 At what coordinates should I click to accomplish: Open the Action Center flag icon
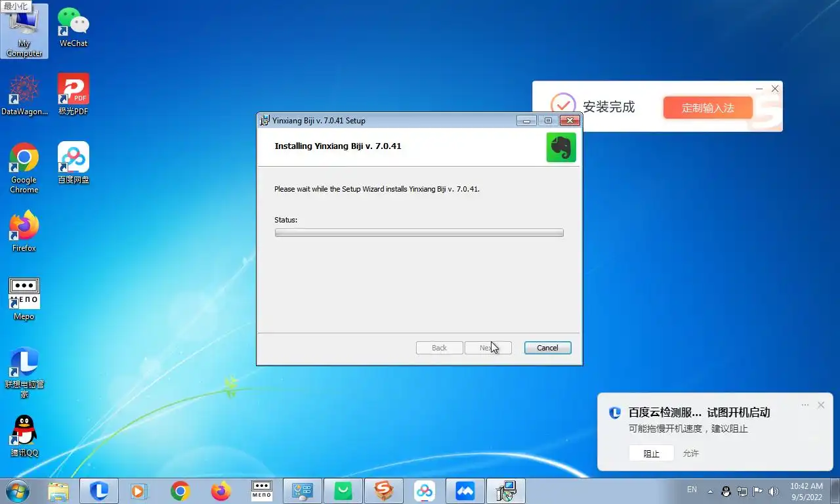click(x=758, y=491)
